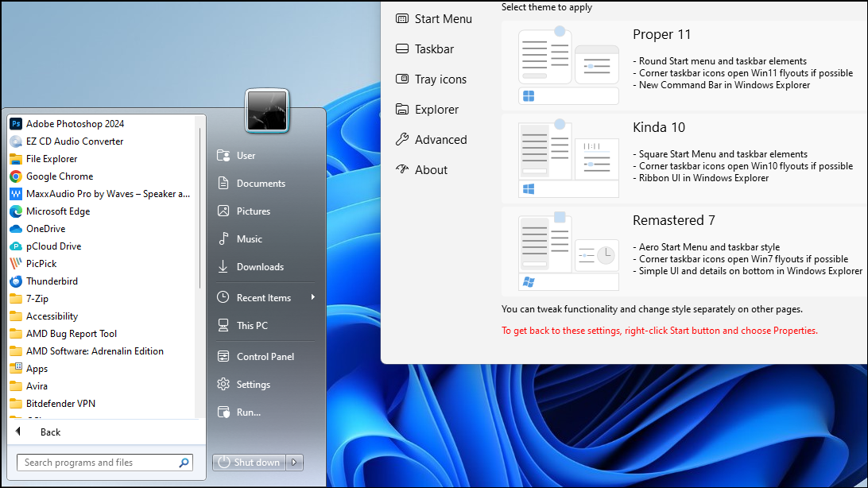Viewport: 868px width, 488px height.
Task: Open the Tray icons settings page
Action: [432, 79]
